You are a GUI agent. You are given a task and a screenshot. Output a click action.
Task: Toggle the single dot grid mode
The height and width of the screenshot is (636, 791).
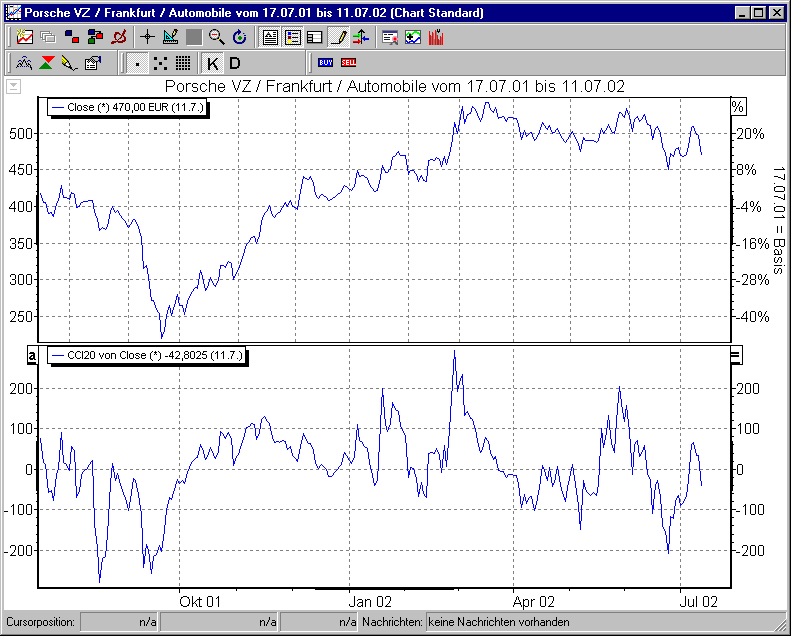tap(138, 63)
